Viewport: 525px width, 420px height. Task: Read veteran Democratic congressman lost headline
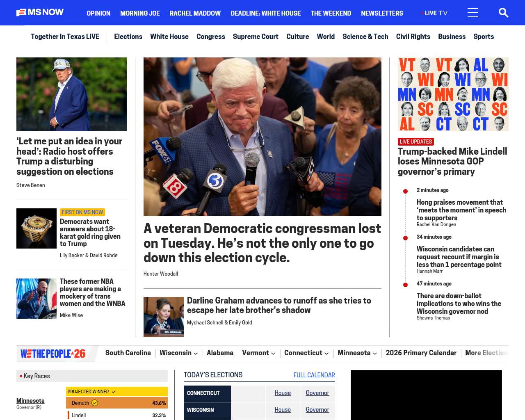tap(262, 243)
